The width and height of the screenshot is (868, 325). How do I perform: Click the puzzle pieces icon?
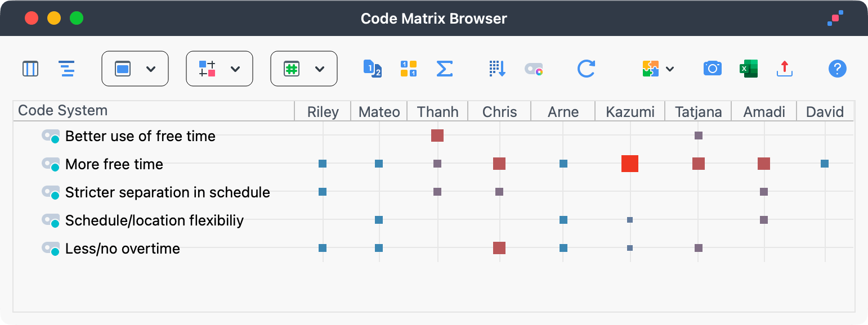click(x=651, y=69)
